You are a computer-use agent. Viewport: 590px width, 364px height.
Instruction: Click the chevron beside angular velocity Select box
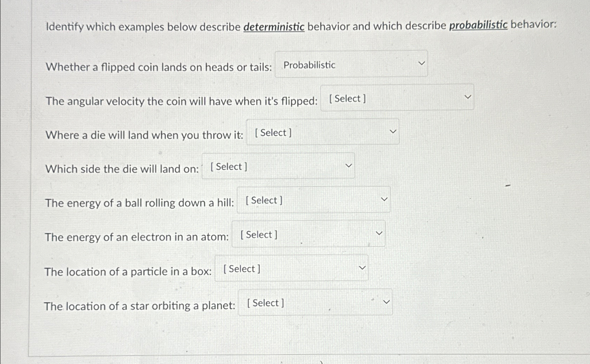467,96
